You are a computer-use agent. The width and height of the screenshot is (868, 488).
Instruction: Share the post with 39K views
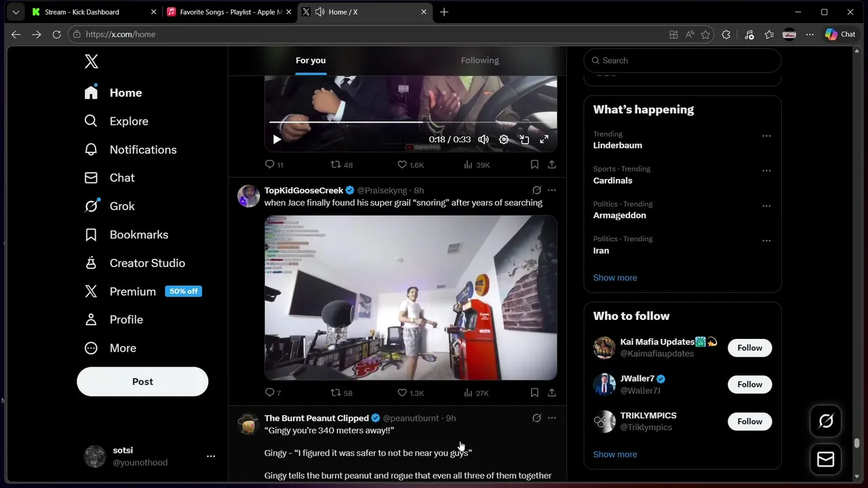pos(552,165)
